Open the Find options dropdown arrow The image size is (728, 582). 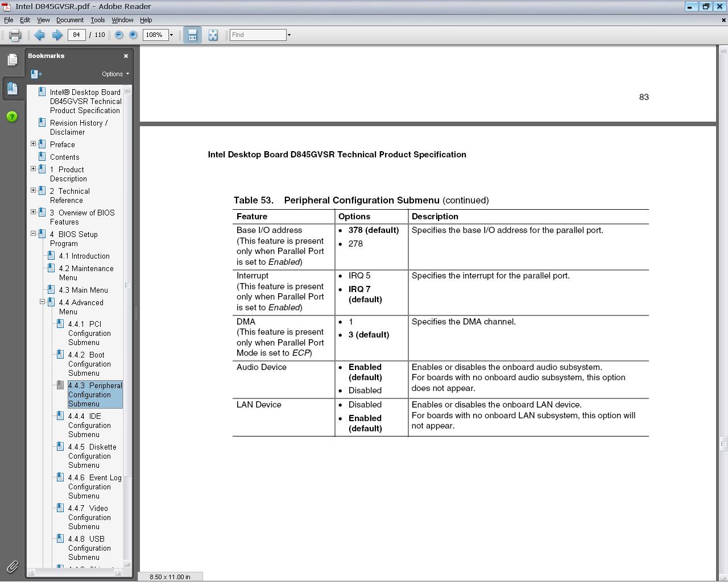(x=289, y=35)
